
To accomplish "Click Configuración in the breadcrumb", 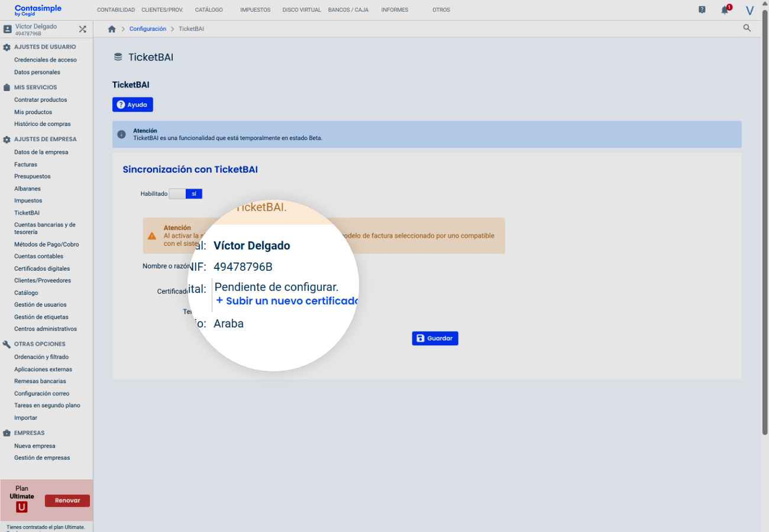I will tap(147, 29).
